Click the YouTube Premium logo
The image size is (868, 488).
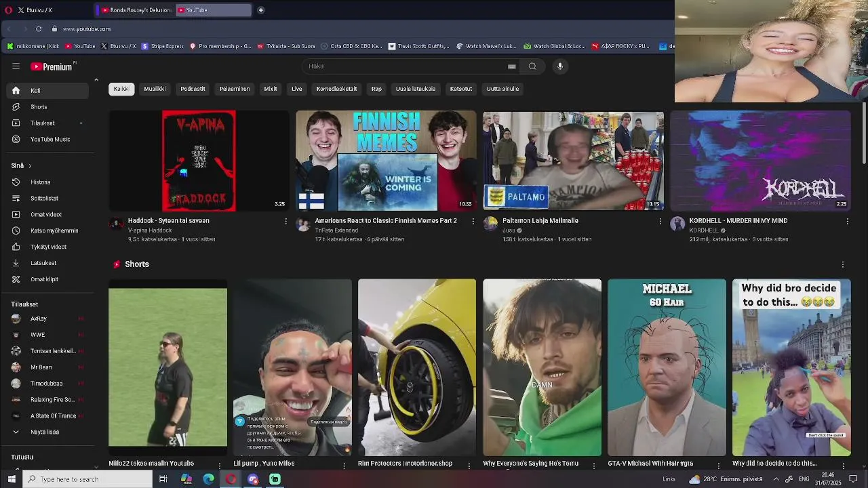[x=52, y=66]
